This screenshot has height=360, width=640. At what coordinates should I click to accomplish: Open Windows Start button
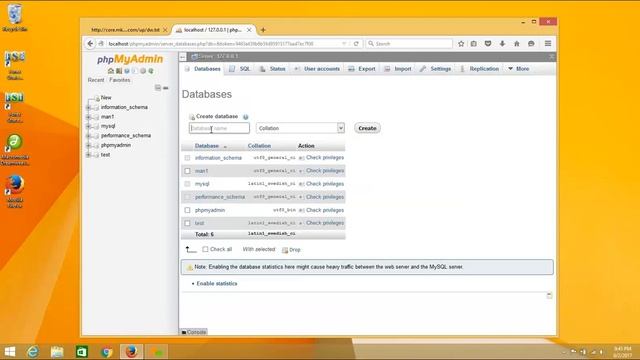pyautogui.click(x=10, y=351)
